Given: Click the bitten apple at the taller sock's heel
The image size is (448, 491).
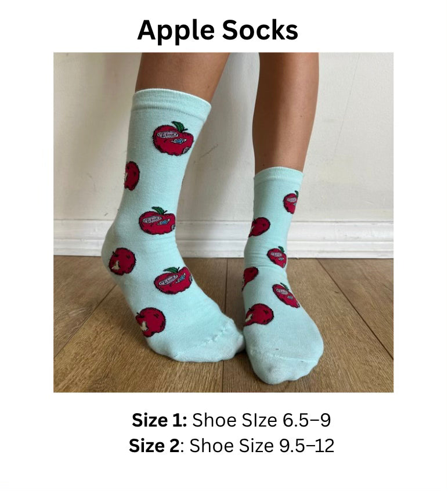Looking at the screenshot, I should [122, 261].
